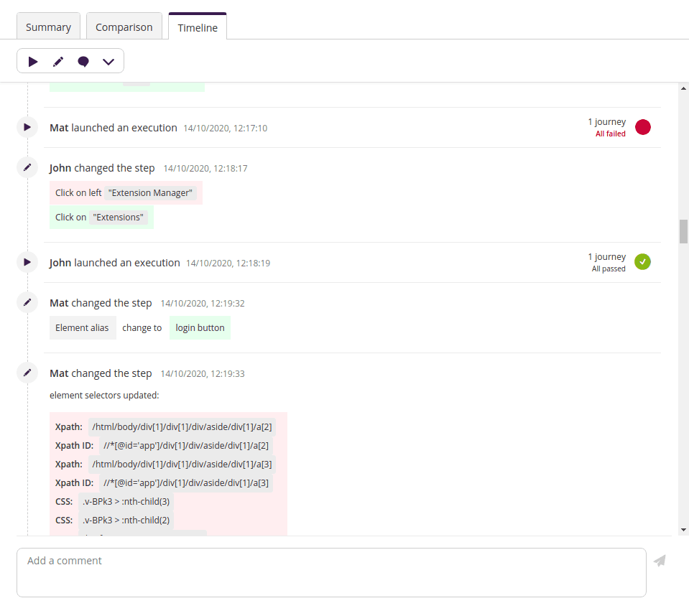Screen dimensions: 689x616
Task: Expand the chevron dropdown in filter toolbar
Action: coord(108,62)
